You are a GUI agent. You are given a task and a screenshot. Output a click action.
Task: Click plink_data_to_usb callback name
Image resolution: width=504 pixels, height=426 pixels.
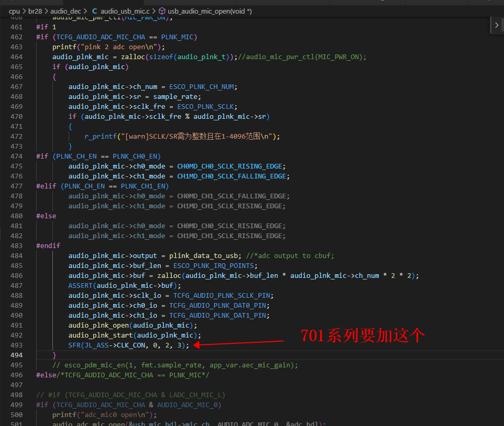click(x=203, y=255)
